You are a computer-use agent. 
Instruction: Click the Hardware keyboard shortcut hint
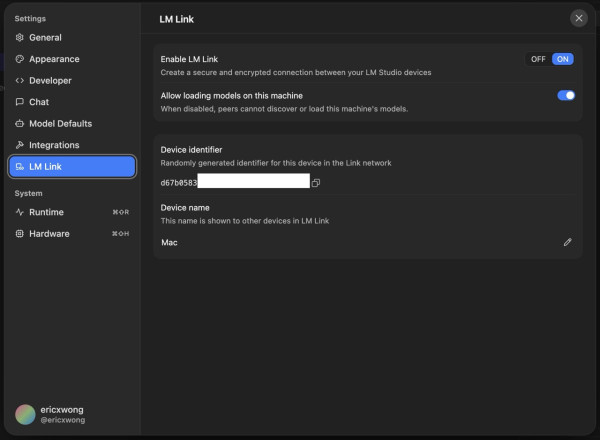coord(121,233)
